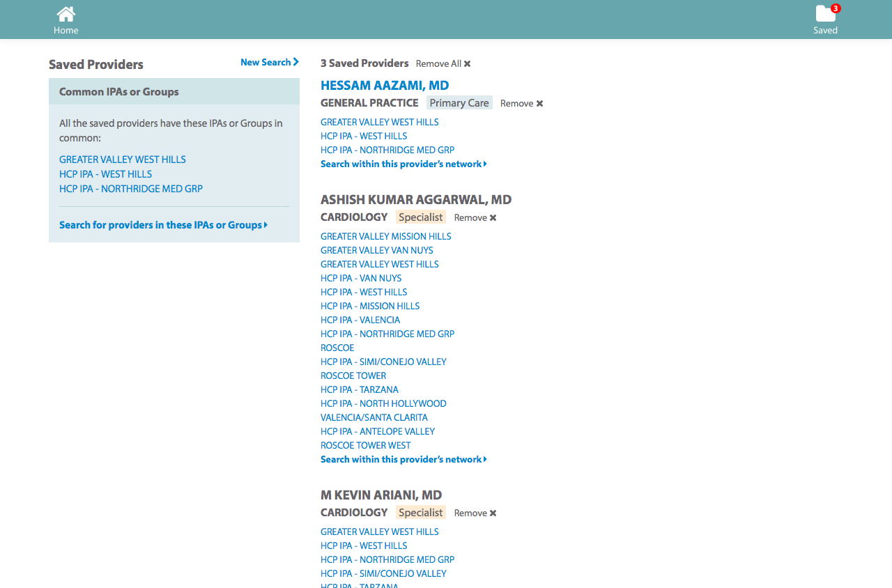The width and height of the screenshot is (892, 588).
Task: Open New Search
Action: [269, 62]
